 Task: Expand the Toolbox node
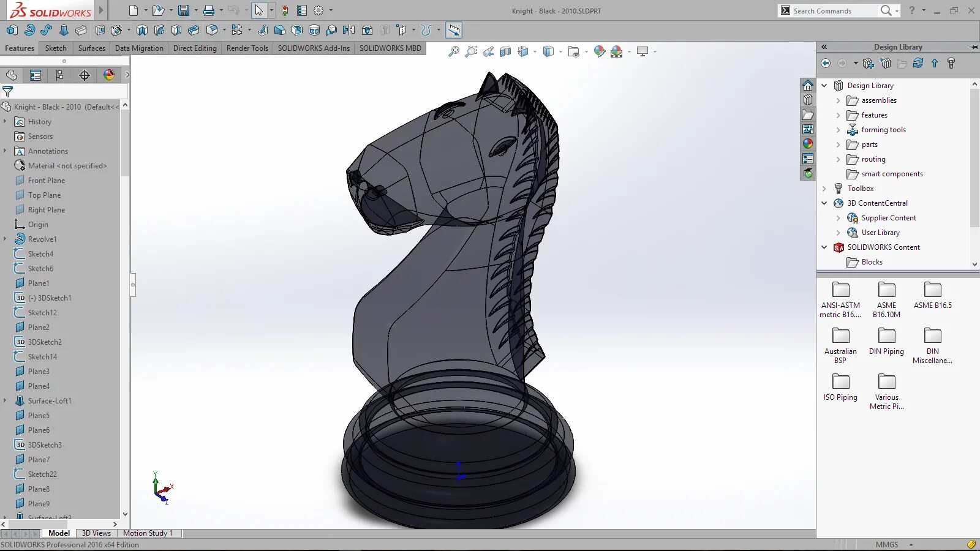(824, 189)
